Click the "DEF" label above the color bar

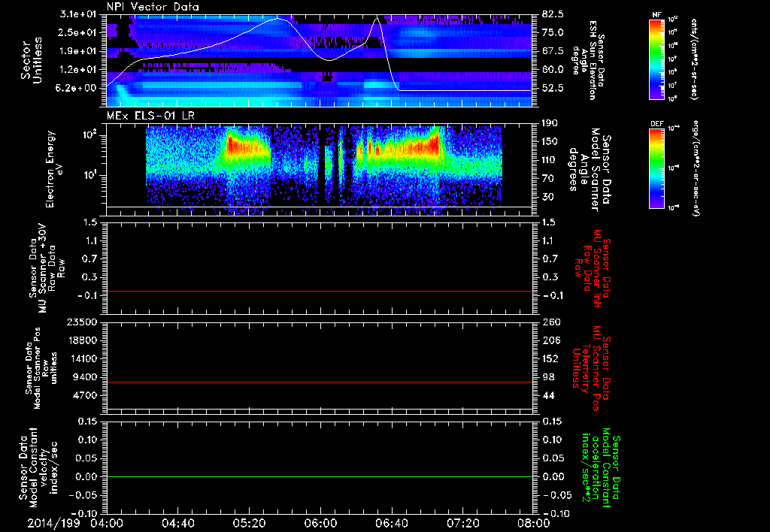point(656,124)
